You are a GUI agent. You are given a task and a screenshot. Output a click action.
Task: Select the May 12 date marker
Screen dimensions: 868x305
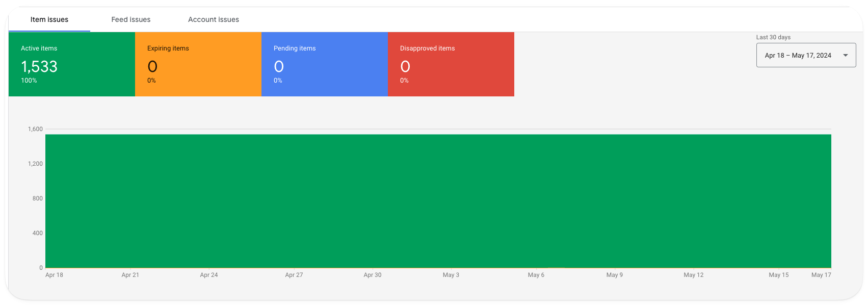point(694,275)
